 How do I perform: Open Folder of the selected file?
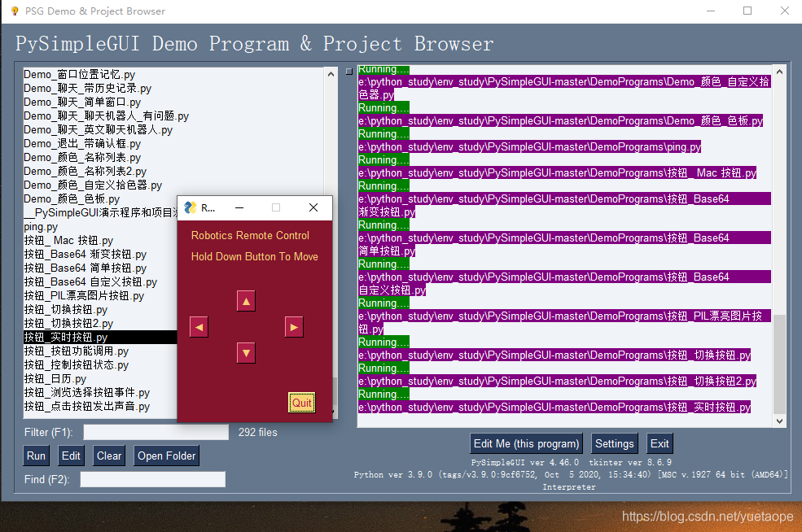166,456
